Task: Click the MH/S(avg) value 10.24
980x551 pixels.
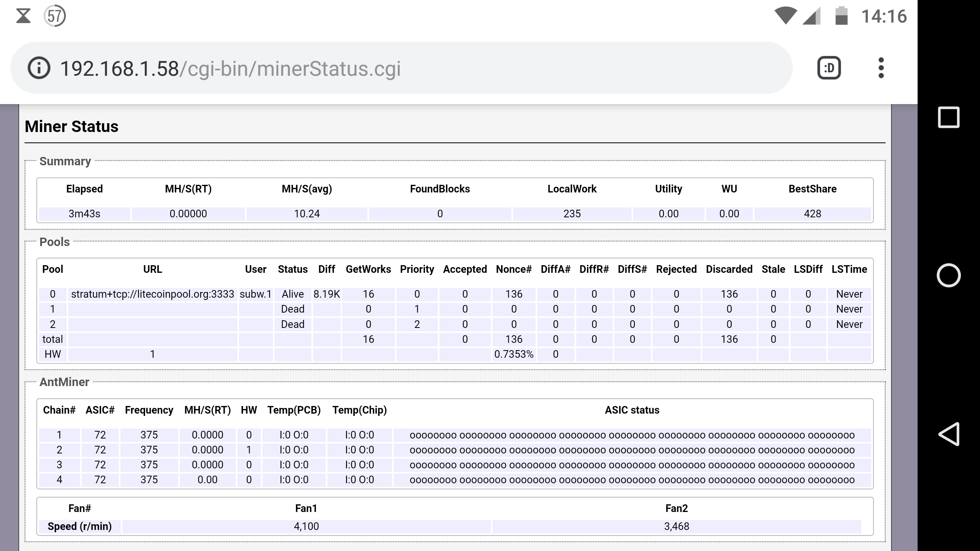Action: tap(307, 214)
